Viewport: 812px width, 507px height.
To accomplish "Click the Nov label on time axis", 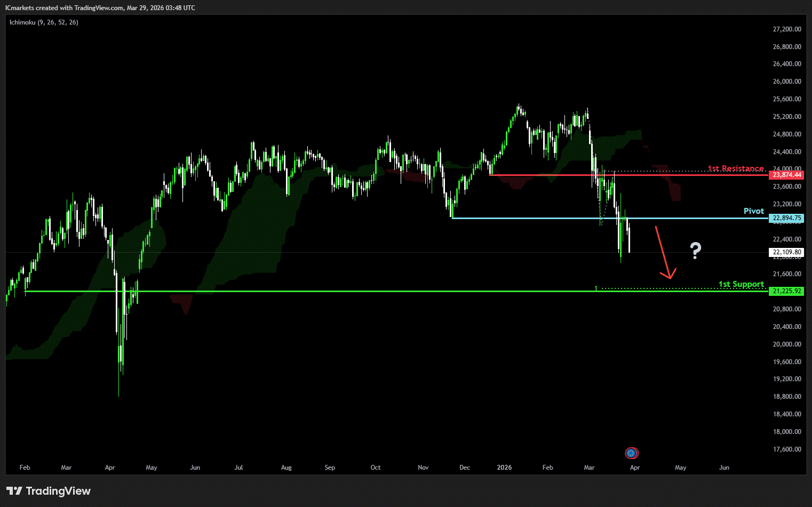I will pyautogui.click(x=423, y=468).
